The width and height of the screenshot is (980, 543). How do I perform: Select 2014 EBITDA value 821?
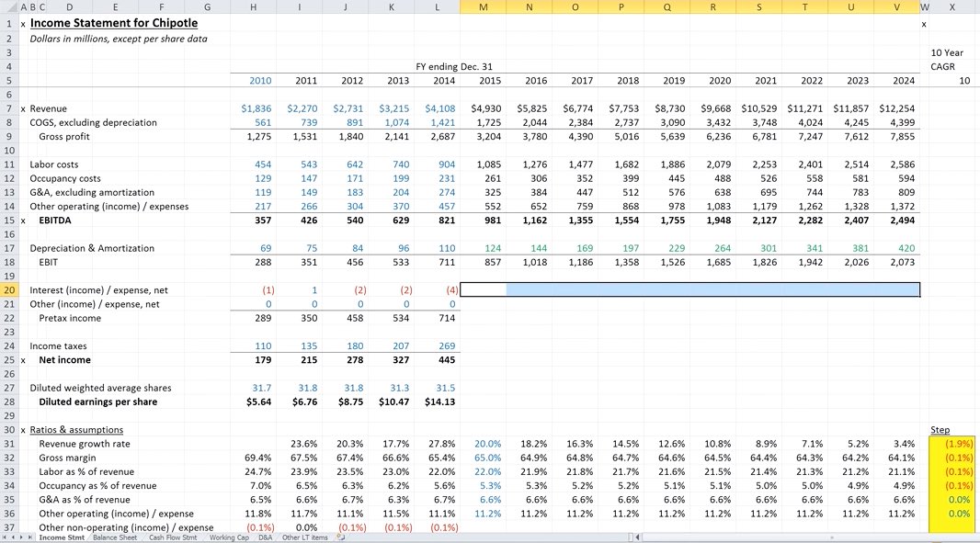point(446,220)
